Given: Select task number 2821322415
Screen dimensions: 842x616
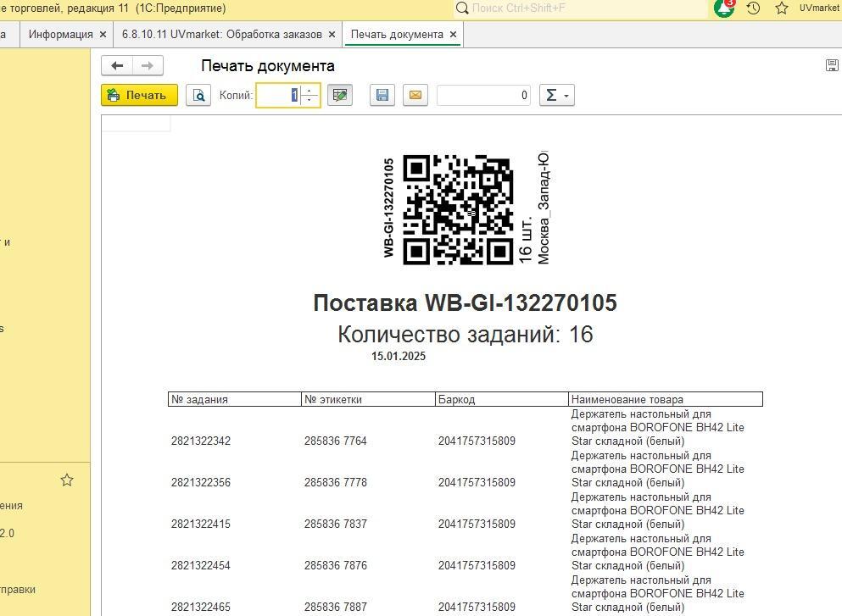Looking at the screenshot, I should pos(201,524).
